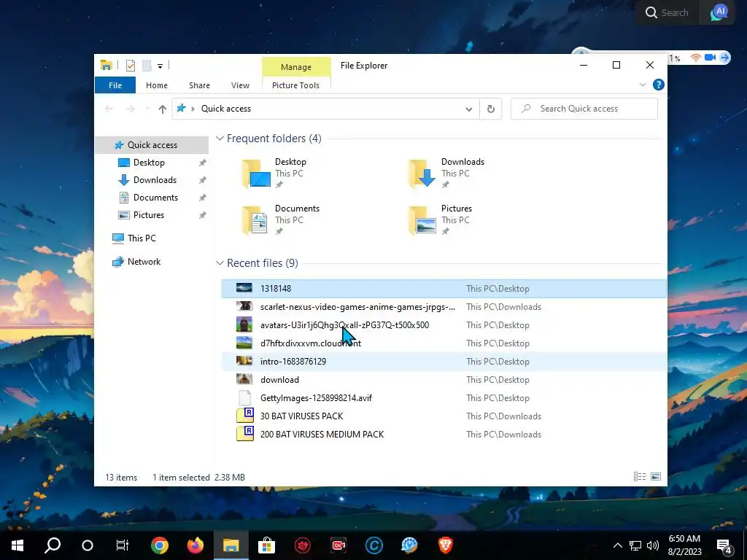This screenshot has width=747, height=560.
Task: Open the red camera recorder taskbar app
Action: tap(338, 545)
